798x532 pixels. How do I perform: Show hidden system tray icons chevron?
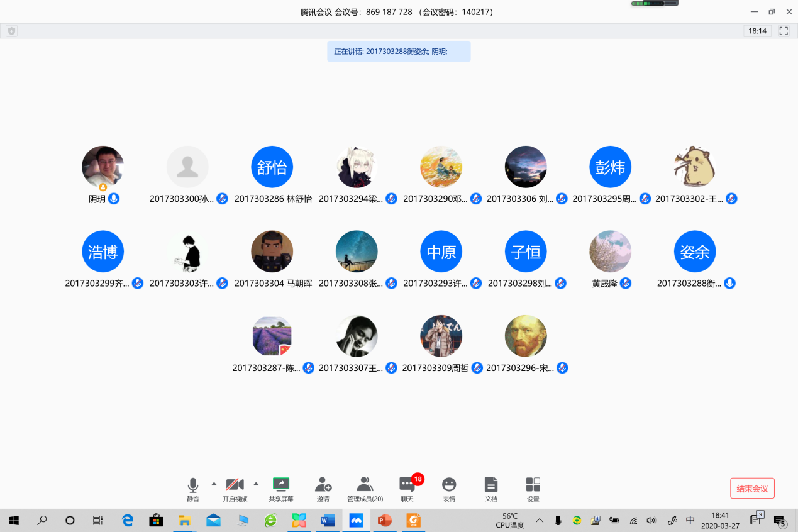click(540, 521)
